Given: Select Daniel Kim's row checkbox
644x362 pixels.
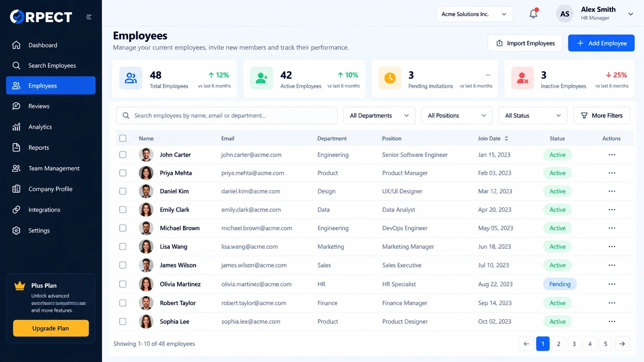Looking at the screenshot, I should [x=123, y=191].
